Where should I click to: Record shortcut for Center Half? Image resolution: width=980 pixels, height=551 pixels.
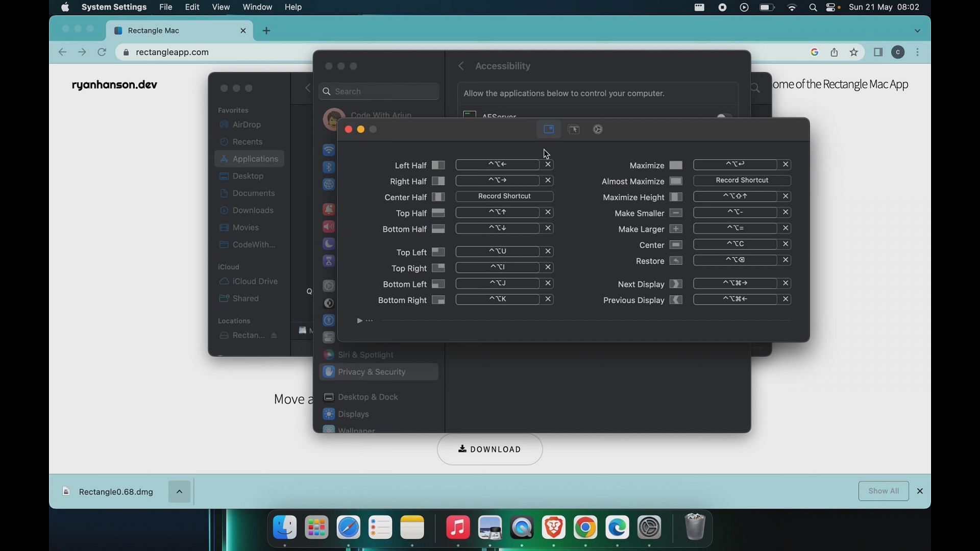pyautogui.click(x=504, y=196)
